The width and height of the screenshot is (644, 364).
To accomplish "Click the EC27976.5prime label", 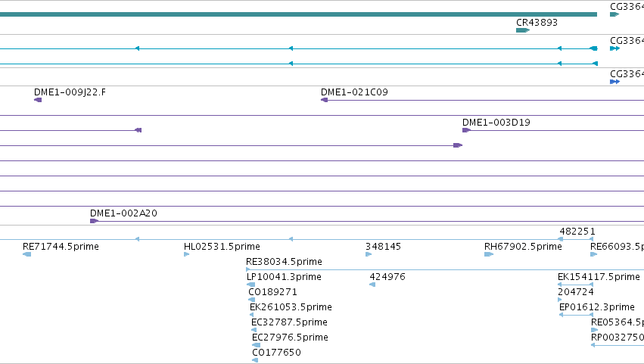I will (x=290, y=338).
